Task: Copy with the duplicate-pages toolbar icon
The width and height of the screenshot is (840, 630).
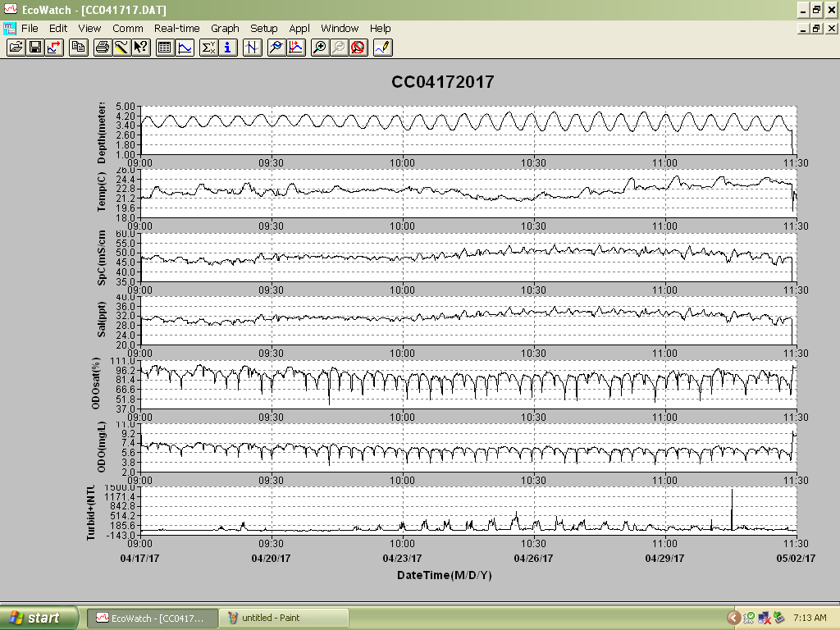Action: 79,48
